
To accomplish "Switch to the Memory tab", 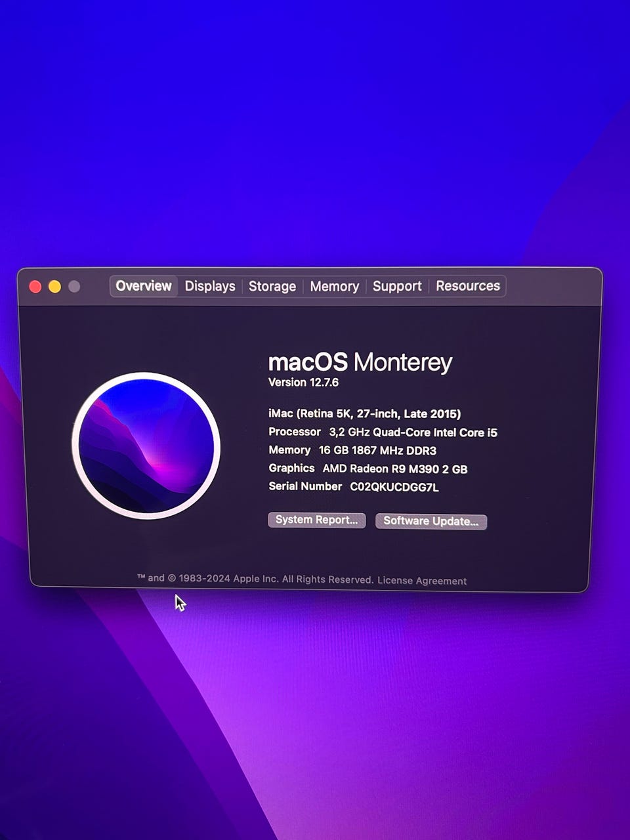I will click(x=335, y=286).
